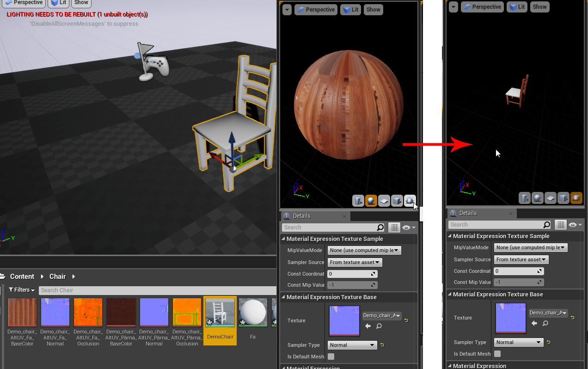Select the DemoChair asset thumbnail
588x369 pixels.
(220, 320)
